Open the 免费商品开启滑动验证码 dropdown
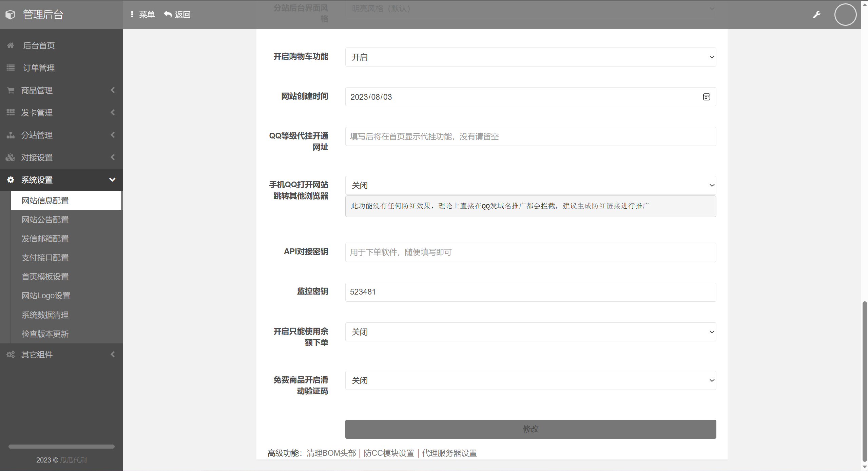868x471 pixels. [x=530, y=380]
